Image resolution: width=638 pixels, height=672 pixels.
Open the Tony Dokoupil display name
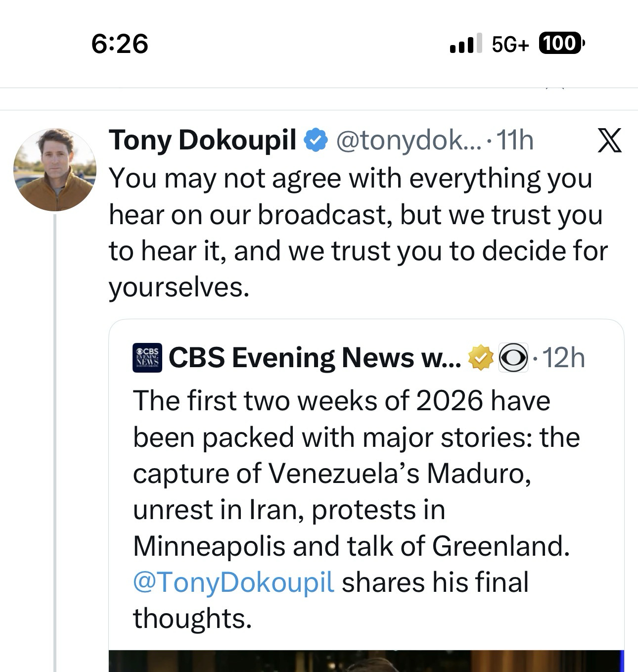203,140
